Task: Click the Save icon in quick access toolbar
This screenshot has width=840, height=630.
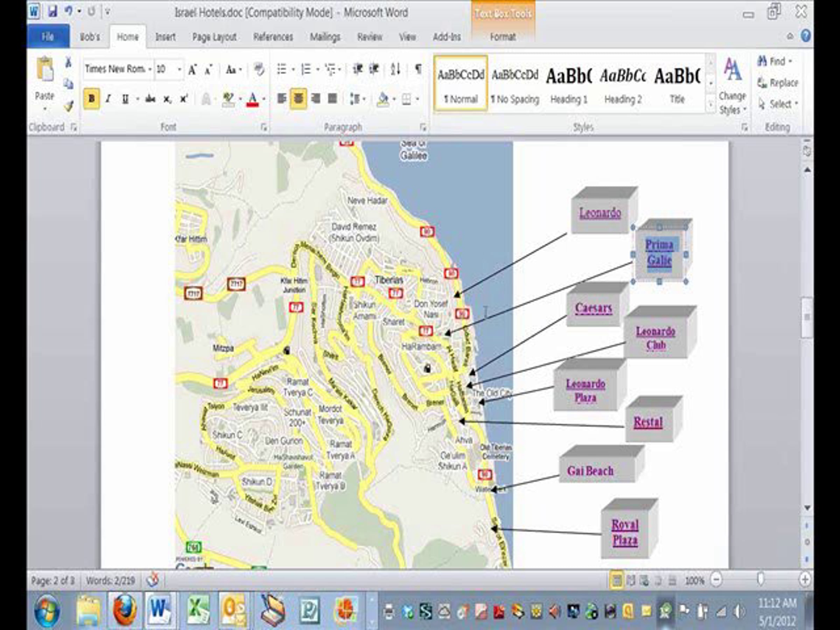Action: coord(52,12)
